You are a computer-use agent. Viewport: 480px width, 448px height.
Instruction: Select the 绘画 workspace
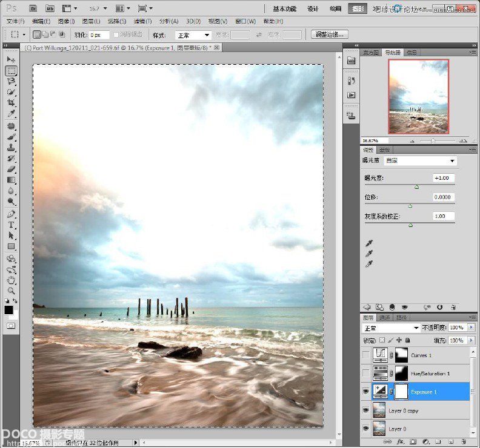336,9
